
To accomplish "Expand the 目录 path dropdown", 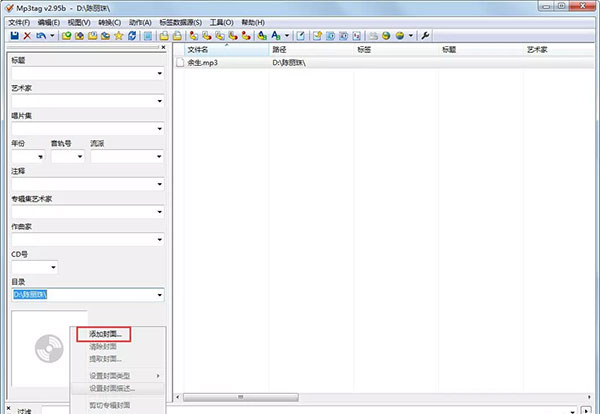I will tap(160, 295).
